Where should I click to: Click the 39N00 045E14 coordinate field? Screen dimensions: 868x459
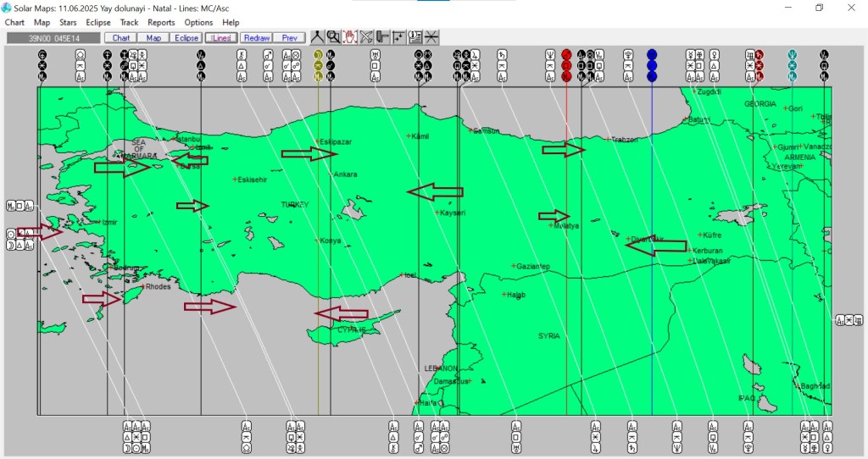click(53, 38)
